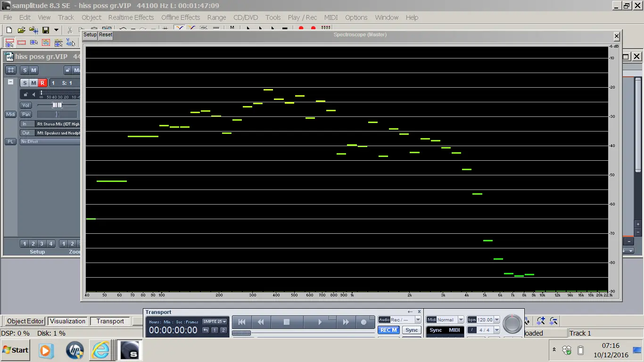Click the speaker monitor icon on track 1

click(33, 94)
